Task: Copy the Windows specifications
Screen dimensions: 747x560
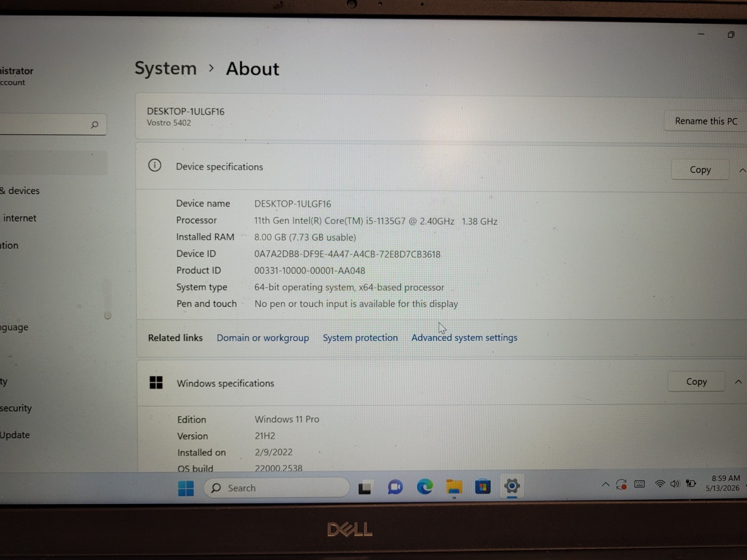Action: click(696, 382)
